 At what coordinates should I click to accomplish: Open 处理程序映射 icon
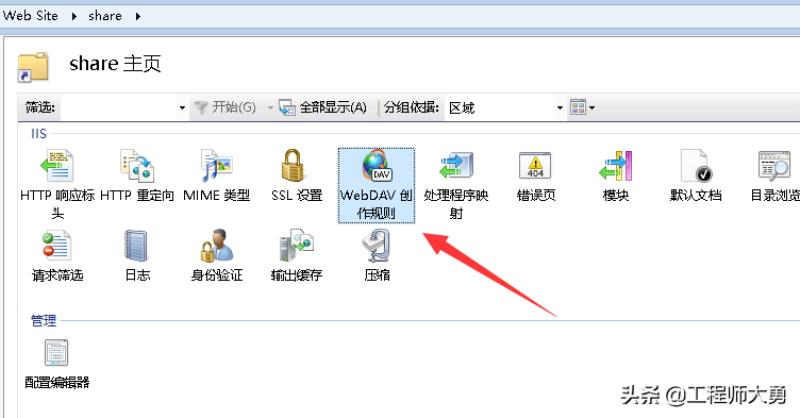(456, 166)
